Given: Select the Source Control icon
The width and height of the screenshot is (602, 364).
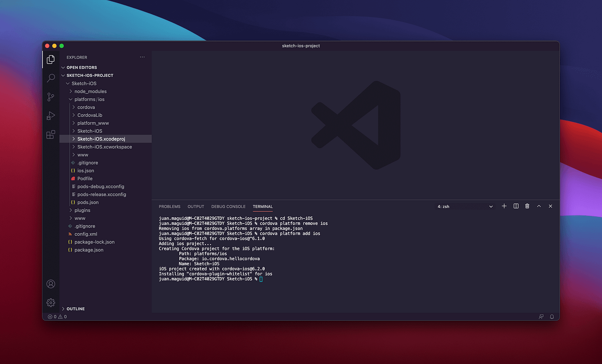Looking at the screenshot, I should (x=50, y=96).
